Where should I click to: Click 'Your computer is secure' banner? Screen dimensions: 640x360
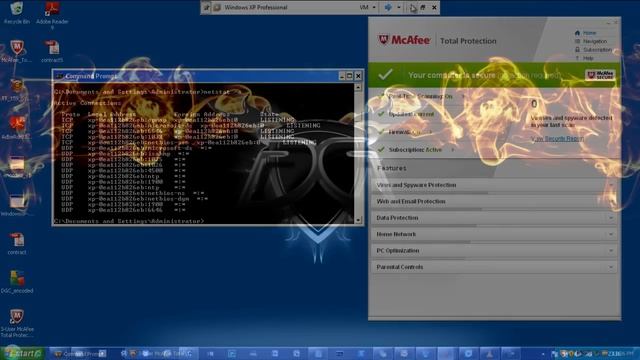click(494, 75)
